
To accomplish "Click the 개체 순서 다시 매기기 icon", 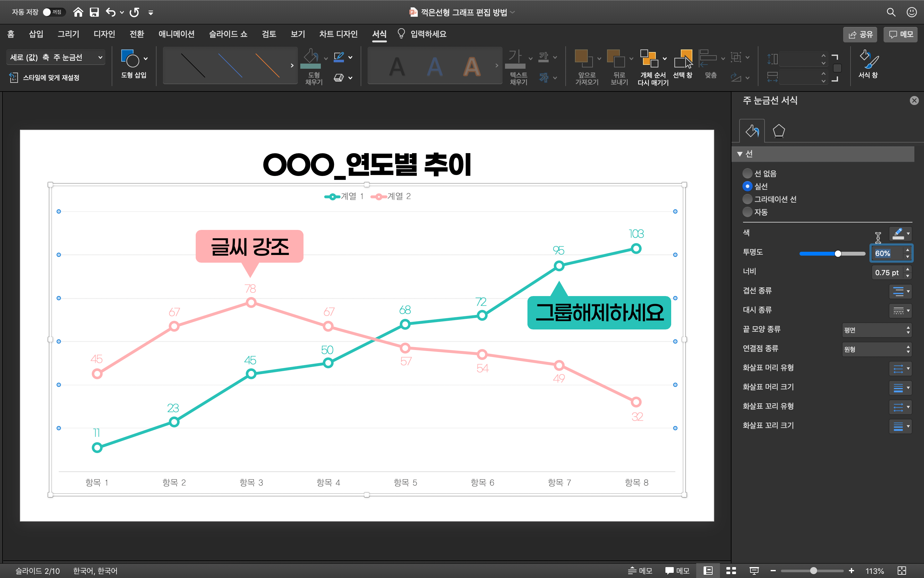I will pyautogui.click(x=649, y=58).
